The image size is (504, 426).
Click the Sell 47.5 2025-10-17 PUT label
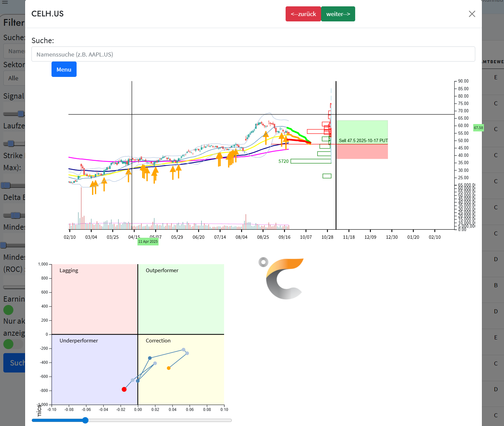pyautogui.click(x=363, y=140)
